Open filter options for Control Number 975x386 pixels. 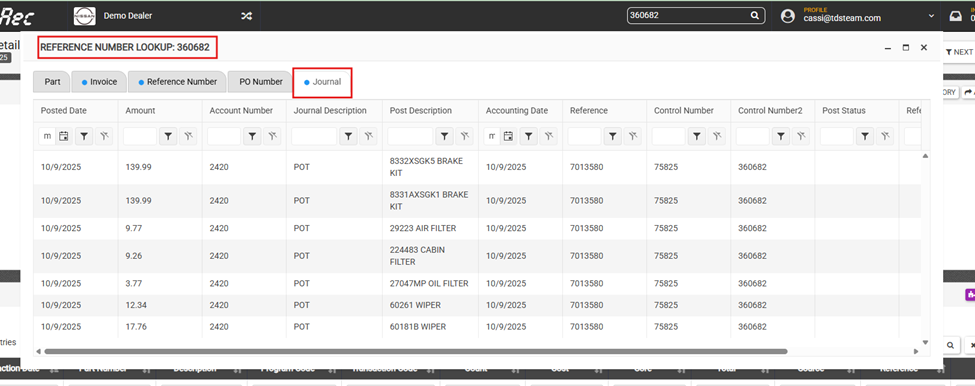697,136
